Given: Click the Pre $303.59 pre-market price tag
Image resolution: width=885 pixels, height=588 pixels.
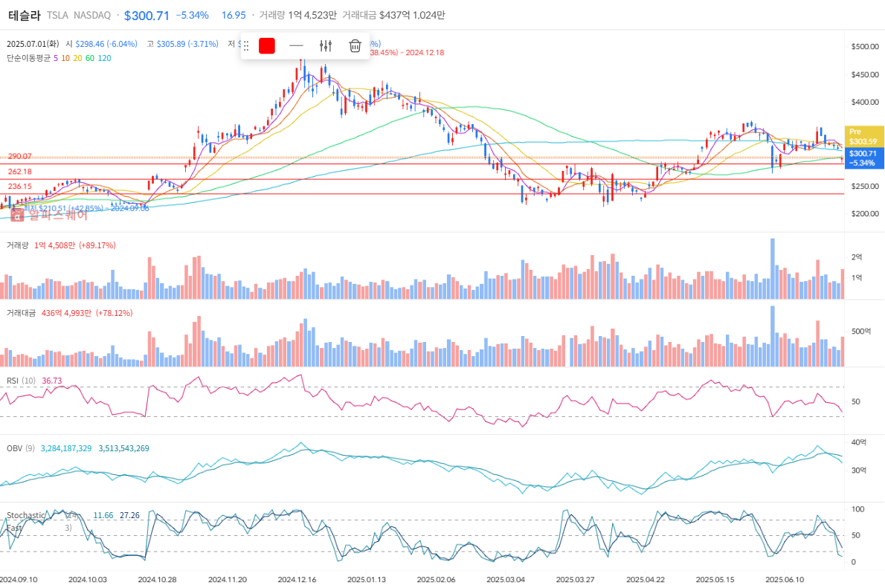Looking at the screenshot, I should 863,137.
